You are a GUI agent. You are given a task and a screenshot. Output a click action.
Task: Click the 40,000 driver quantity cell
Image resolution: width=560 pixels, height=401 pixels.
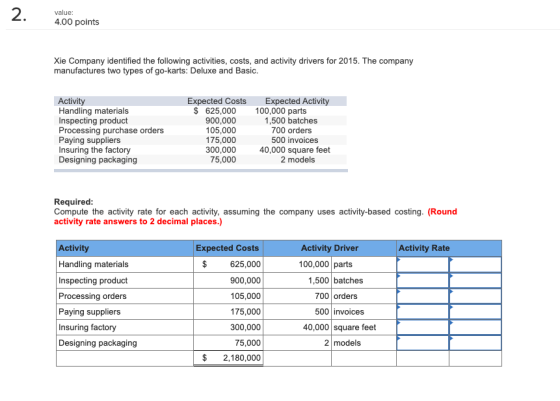click(x=297, y=327)
